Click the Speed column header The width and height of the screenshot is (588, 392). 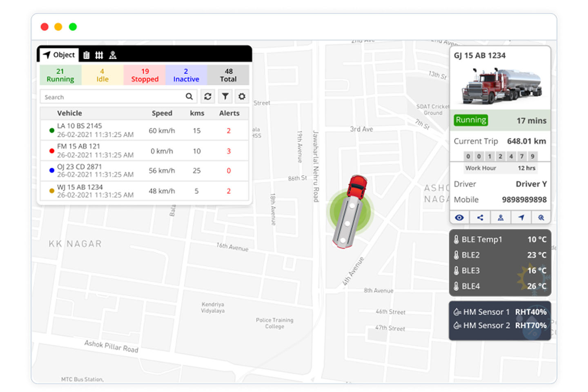162,113
